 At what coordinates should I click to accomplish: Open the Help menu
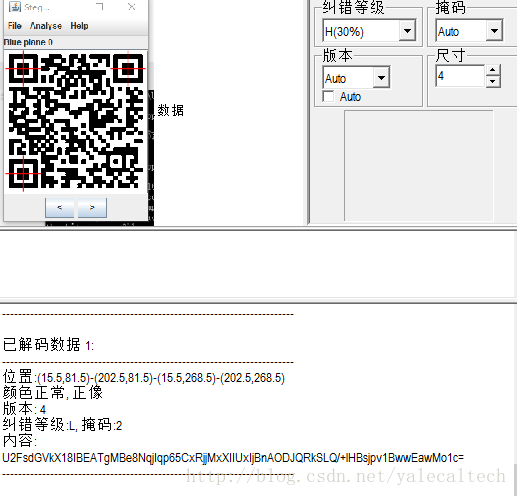[x=79, y=26]
